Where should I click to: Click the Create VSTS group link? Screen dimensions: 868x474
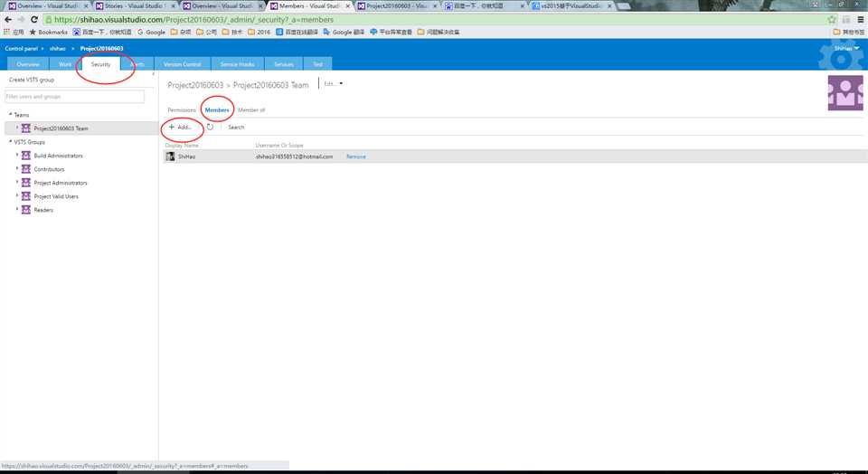[x=32, y=80]
